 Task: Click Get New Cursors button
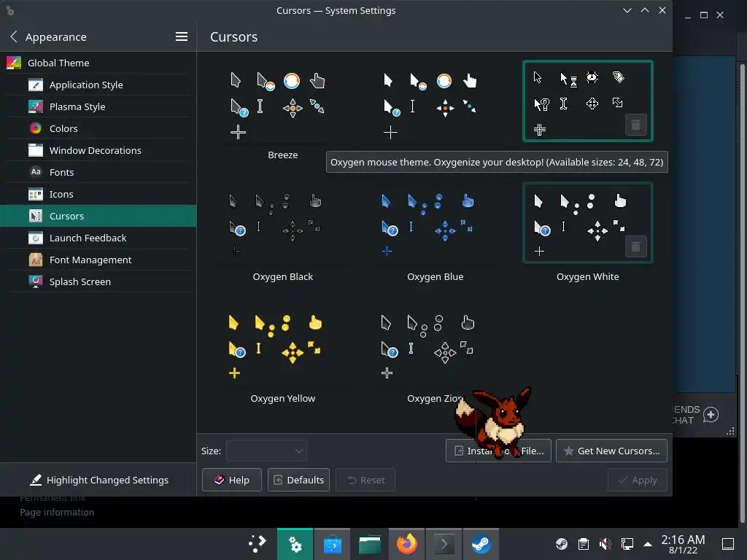click(611, 451)
